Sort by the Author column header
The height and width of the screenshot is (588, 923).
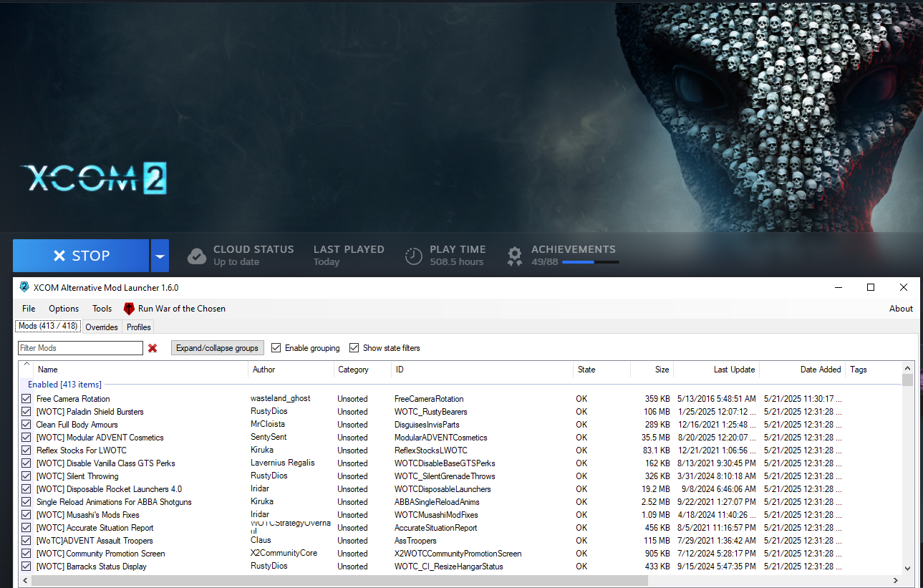[291, 370]
